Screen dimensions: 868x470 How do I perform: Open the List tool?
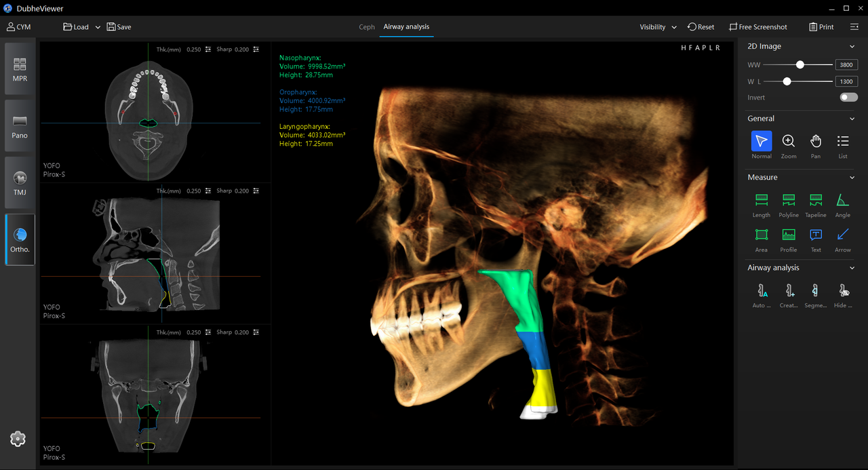[x=843, y=145]
